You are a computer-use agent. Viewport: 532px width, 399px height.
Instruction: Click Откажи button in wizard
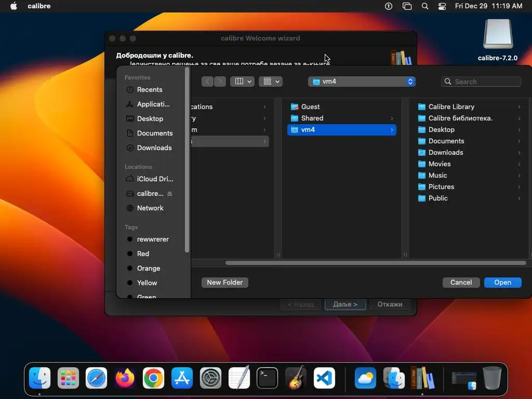[x=390, y=304]
